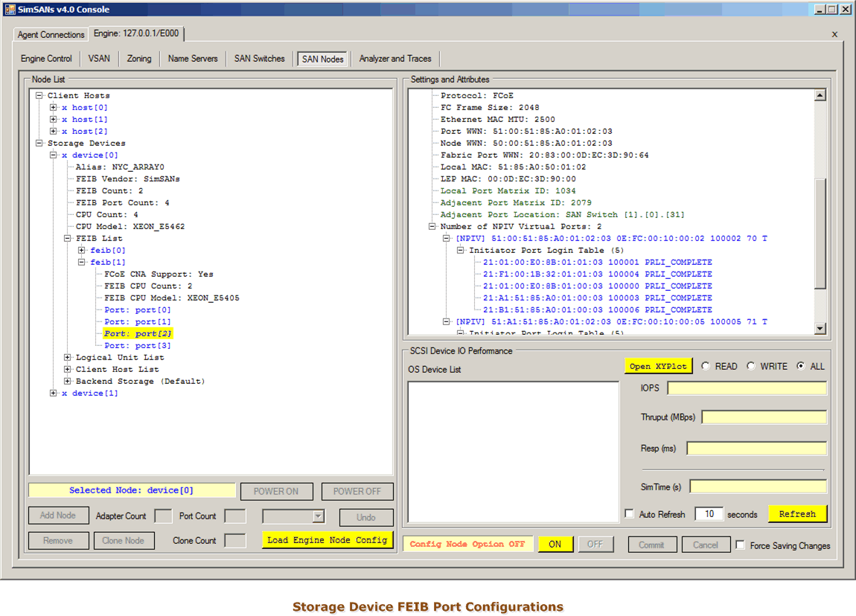
Task: Switch to the SAN Switches tab
Action: (259, 59)
